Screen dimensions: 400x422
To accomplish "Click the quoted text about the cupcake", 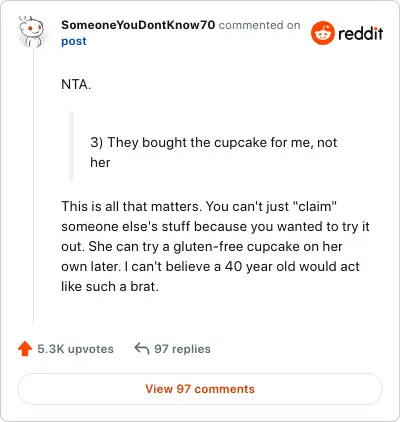I will click(x=213, y=152).
